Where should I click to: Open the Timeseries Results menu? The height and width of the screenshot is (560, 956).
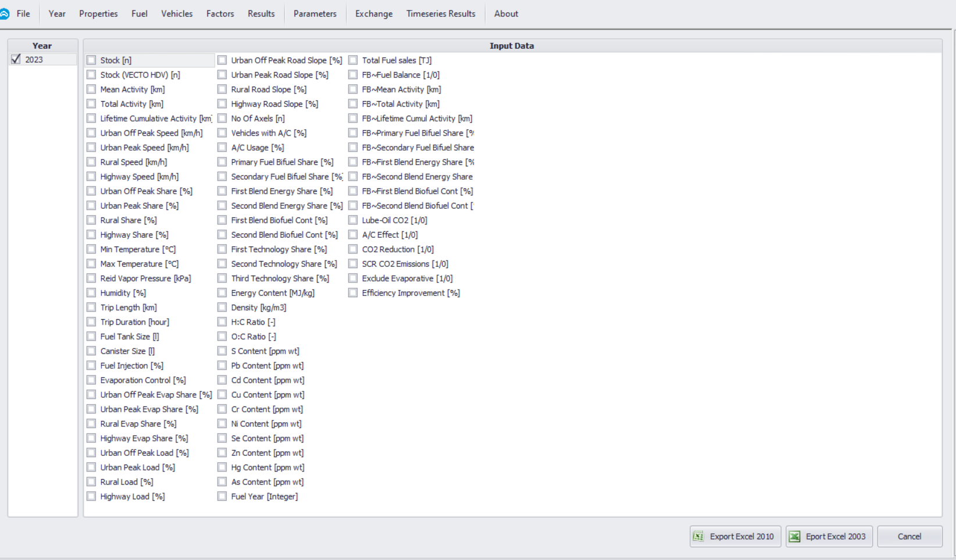point(440,13)
